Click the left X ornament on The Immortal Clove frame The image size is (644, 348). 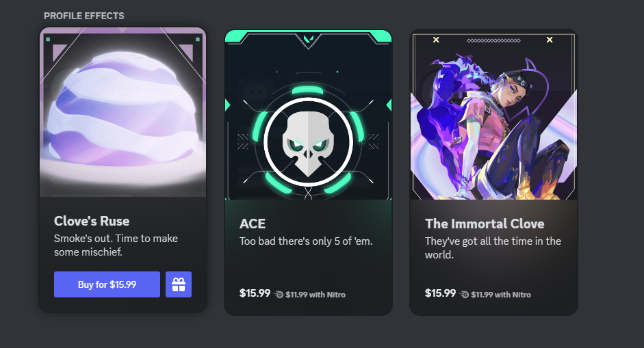(436, 40)
